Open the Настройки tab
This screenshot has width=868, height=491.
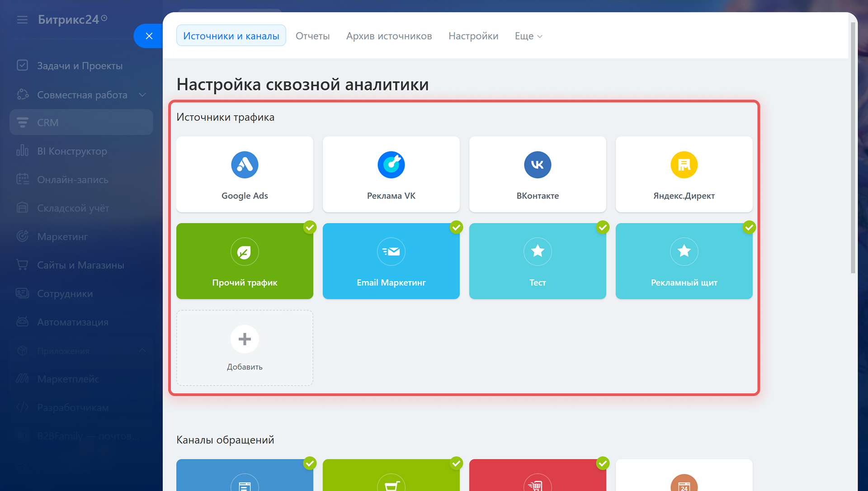473,36
